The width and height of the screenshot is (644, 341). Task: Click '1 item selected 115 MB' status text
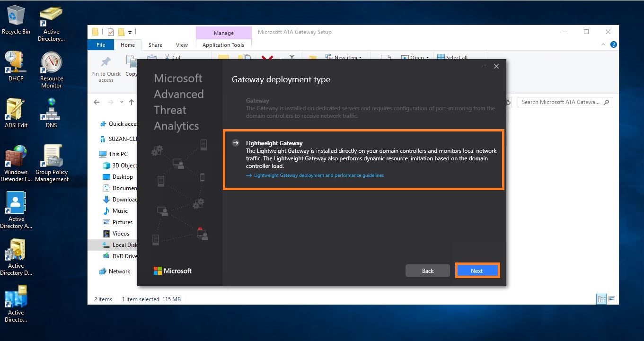point(151,299)
